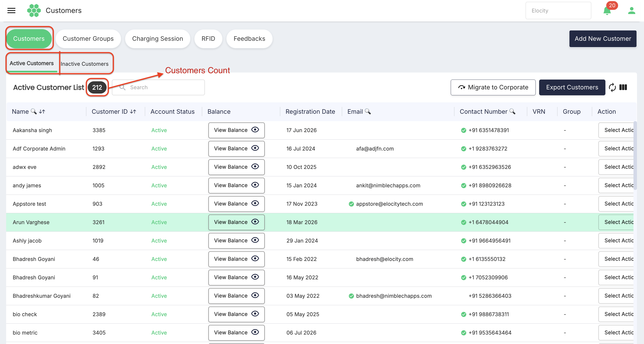Open the RFID tab
This screenshot has height=344, width=644.
coord(208,39)
